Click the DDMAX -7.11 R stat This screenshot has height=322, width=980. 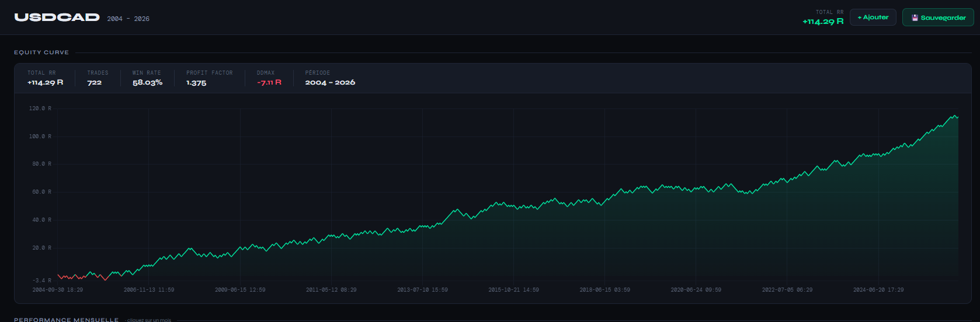click(269, 78)
